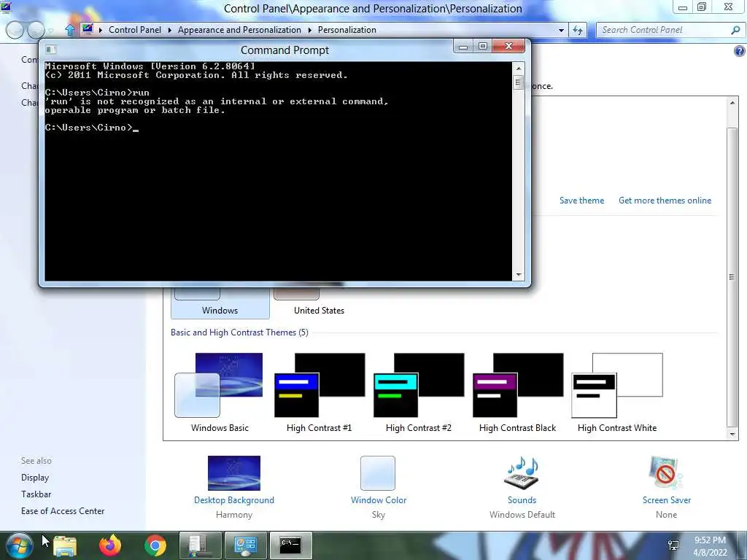
Task: Click the Sky window color swatch
Action: tap(378, 472)
